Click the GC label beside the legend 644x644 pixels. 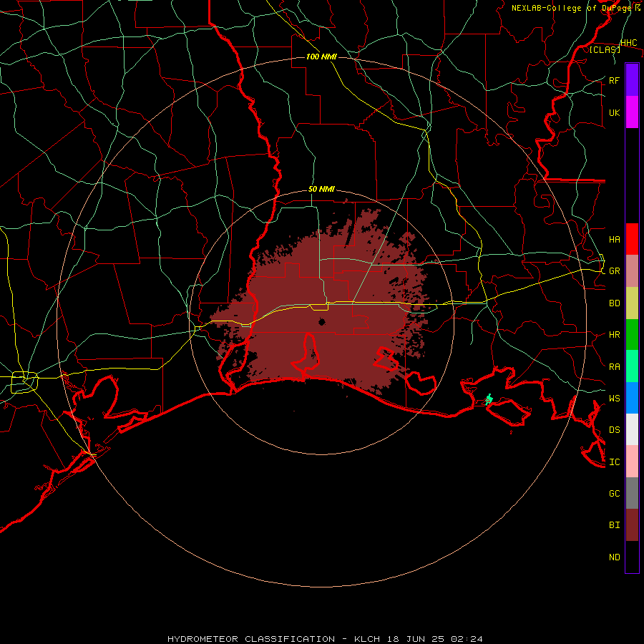point(614,493)
